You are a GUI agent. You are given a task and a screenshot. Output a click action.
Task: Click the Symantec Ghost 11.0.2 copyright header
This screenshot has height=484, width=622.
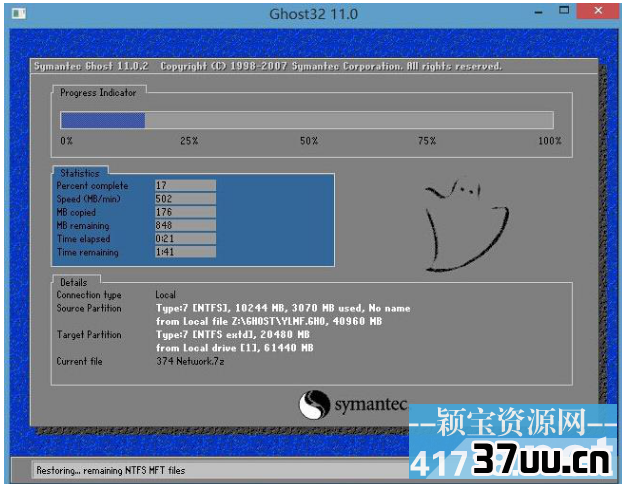268,66
